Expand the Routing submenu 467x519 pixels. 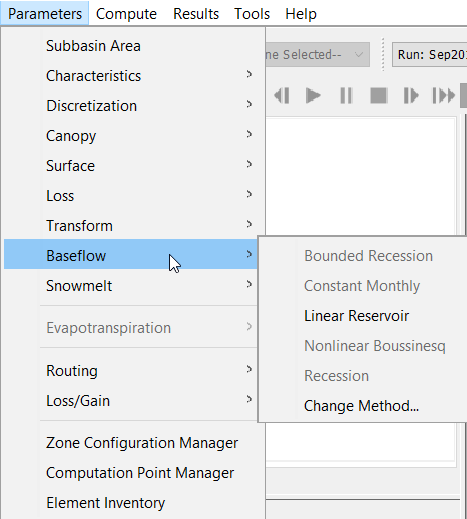click(131, 371)
